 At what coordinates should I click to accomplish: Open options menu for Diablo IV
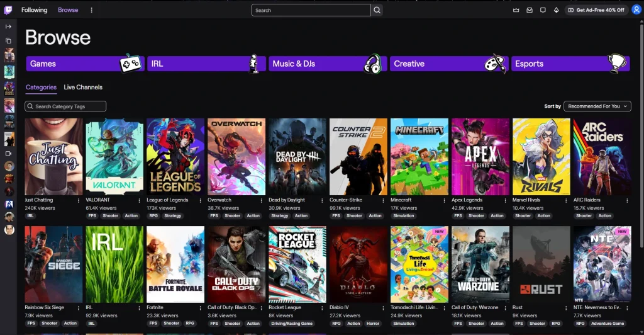click(x=383, y=308)
